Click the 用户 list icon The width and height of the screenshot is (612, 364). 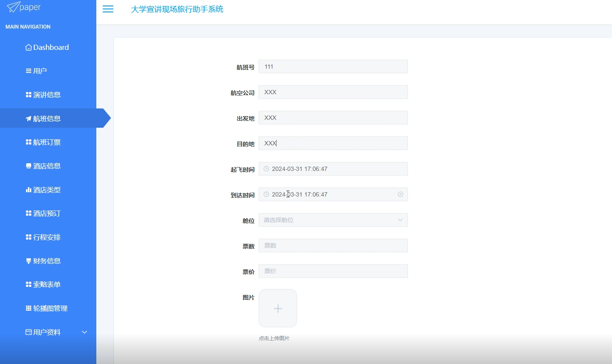(x=29, y=71)
